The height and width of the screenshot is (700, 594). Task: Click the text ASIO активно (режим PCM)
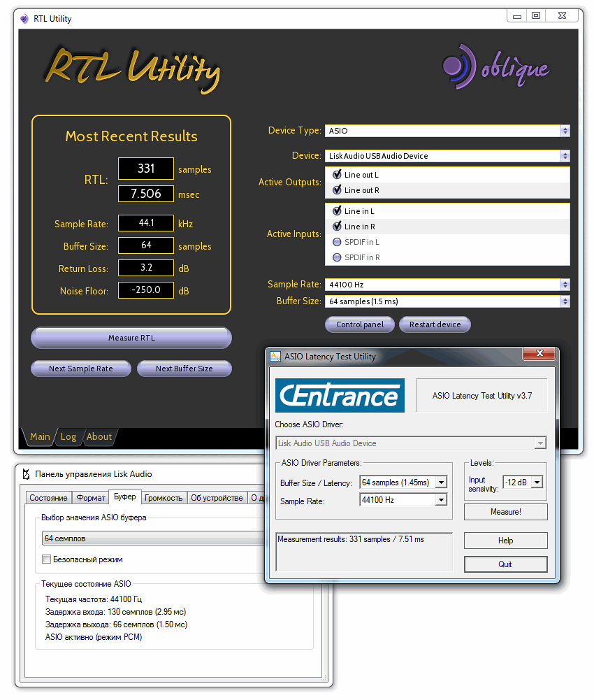coord(93,637)
